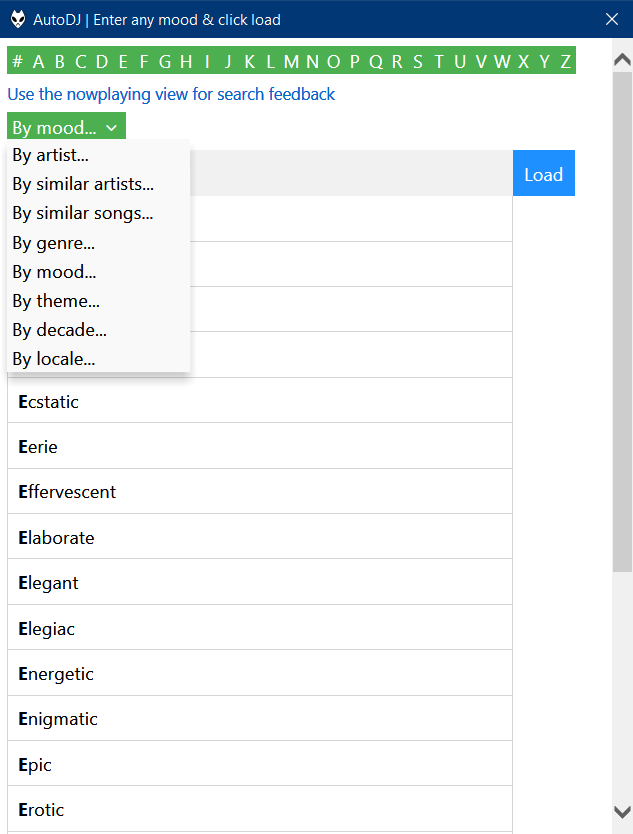Select letter E in the alphabet bar
Viewport: 633px width, 834px height.
point(122,61)
